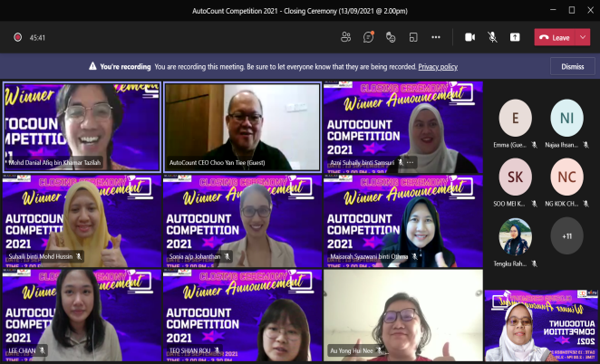Screen dimensions: 600x364
Task: Click Mohd Danial Afiq bin Khamar Tazilah label
Action: [54, 163]
